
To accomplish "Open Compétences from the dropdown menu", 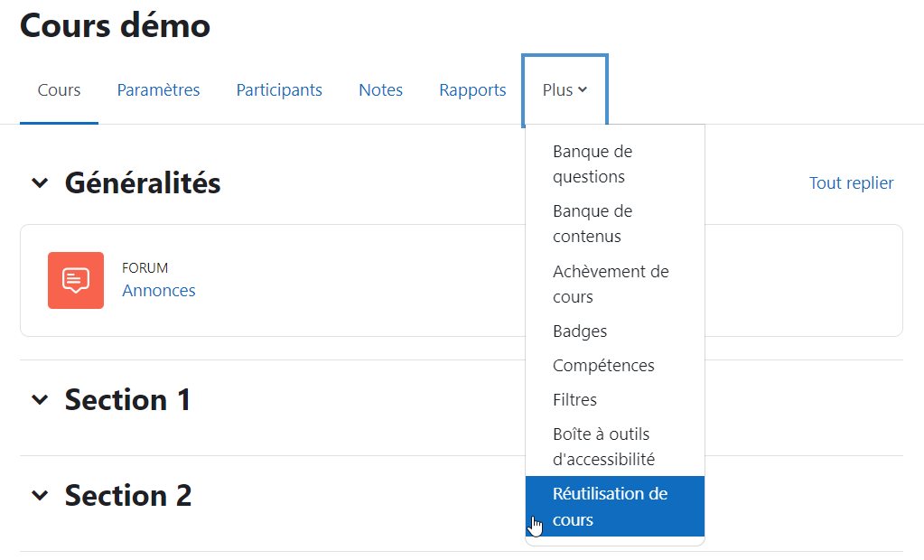I will click(614, 366).
